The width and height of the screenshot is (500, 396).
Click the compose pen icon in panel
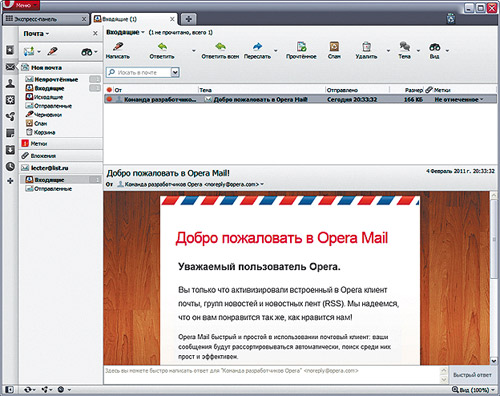click(x=52, y=51)
